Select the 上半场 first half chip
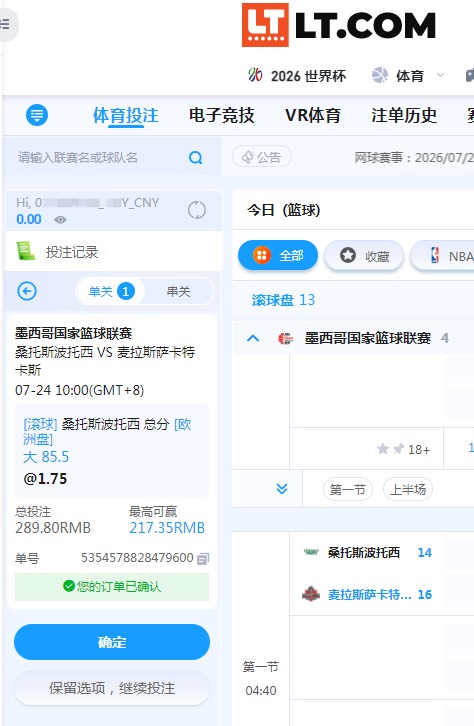474x726 pixels. coord(408,489)
